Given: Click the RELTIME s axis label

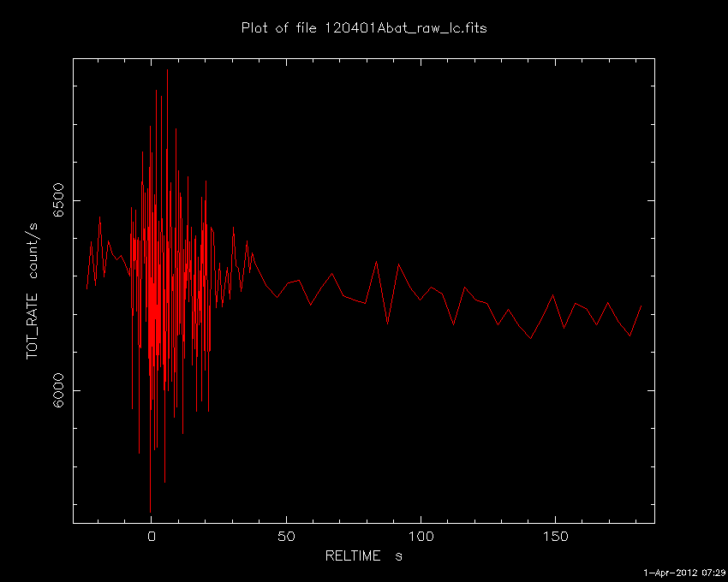Looking at the screenshot, I should [x=363, y=555].
